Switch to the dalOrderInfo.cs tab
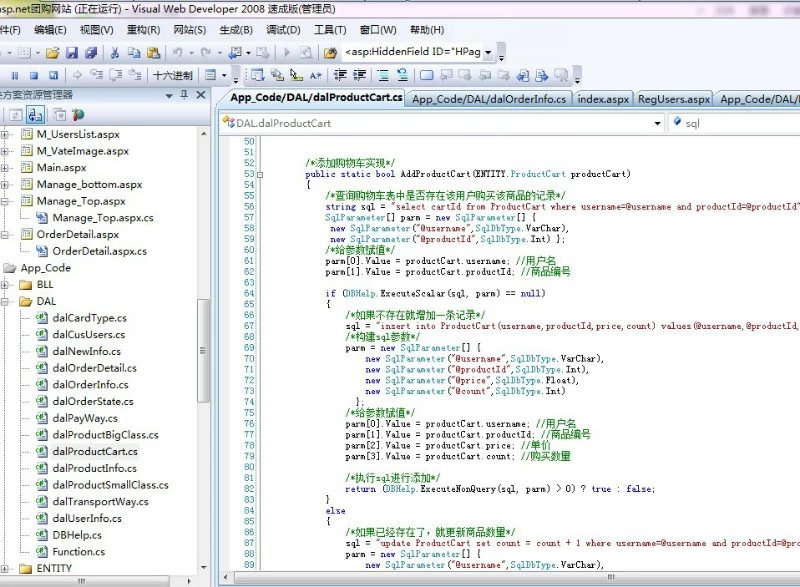 tap(489, 99)
